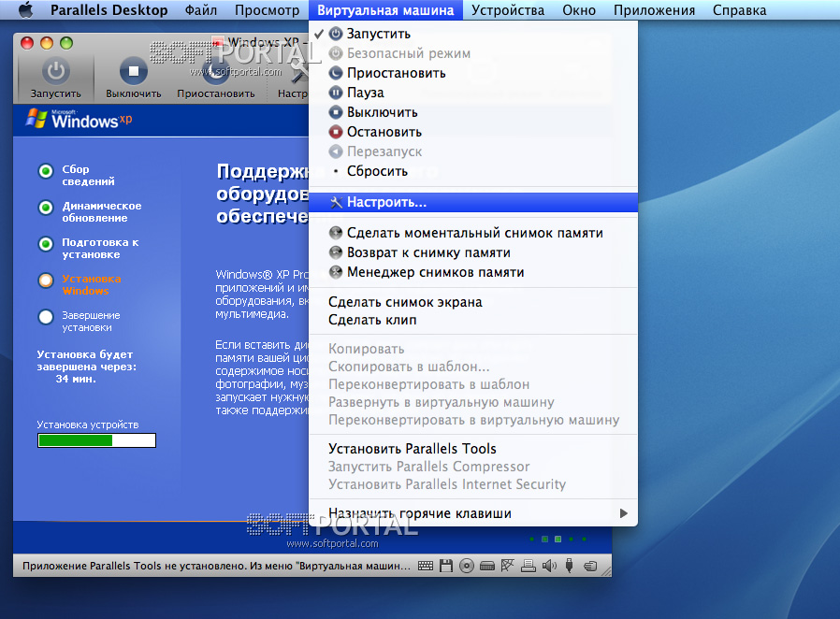Choose Сделать клип
The width and height of the screenshot is (840, 619).
(473, 320)
